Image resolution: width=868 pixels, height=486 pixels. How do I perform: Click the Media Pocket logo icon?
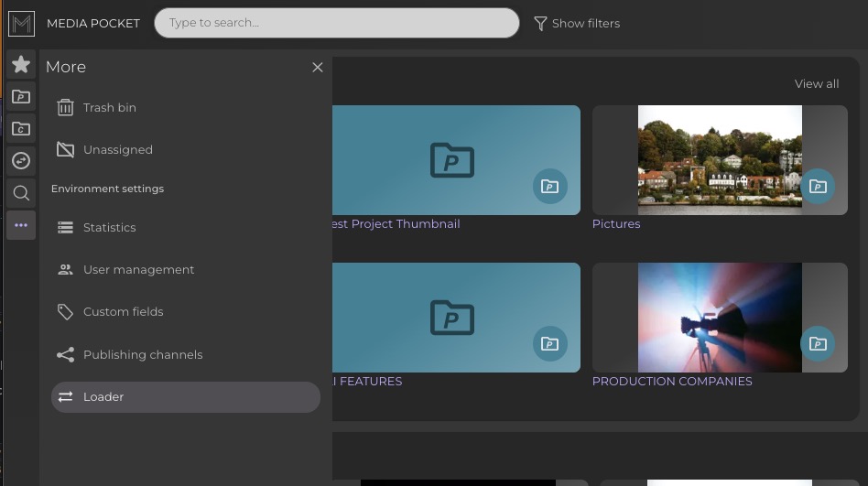21,23
